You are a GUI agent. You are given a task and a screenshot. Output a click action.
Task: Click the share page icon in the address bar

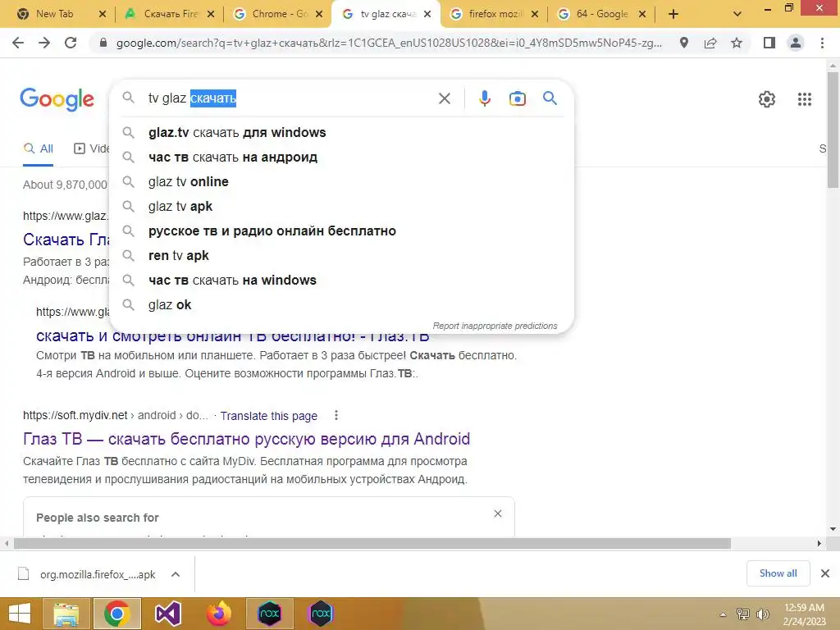tap(710, 43)
